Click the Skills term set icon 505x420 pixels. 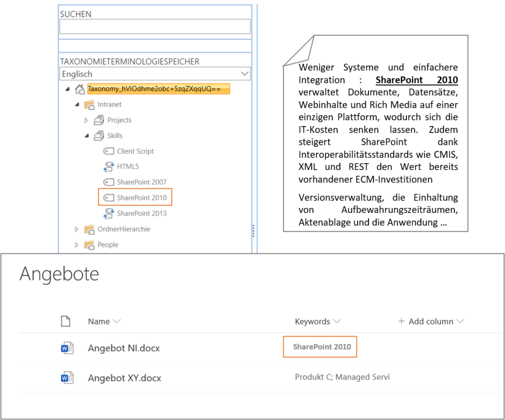(99, 136)
